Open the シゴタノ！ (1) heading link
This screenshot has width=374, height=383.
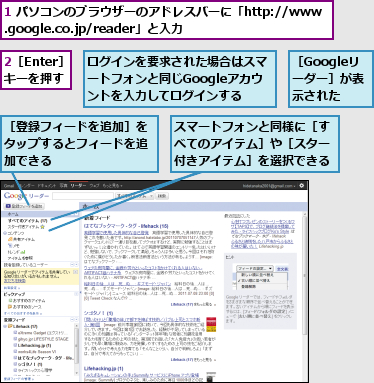pyautogui.click(x=98, y=313)
